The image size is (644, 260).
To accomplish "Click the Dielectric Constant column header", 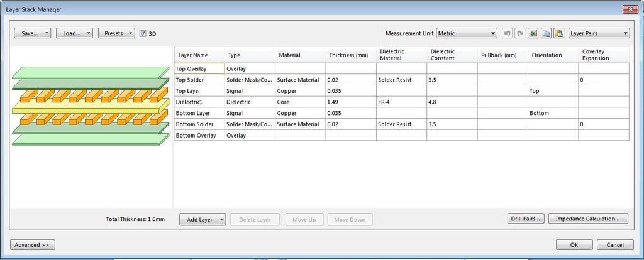I will click(x=452, y=55).
